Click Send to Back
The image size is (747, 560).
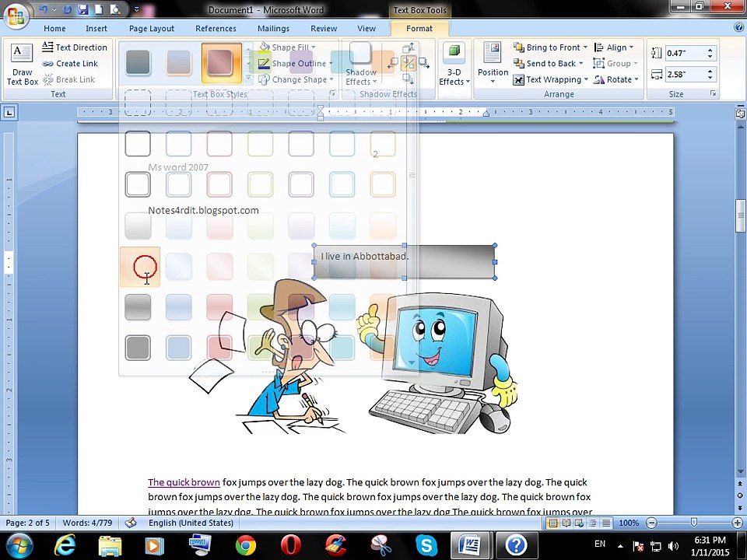[x=548, y=63]
